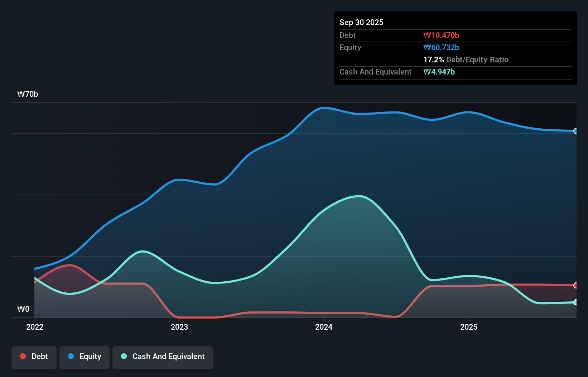
Task: Select the Cash line endpoint marker
Action: pyautogui.click(x=575, y=302)
